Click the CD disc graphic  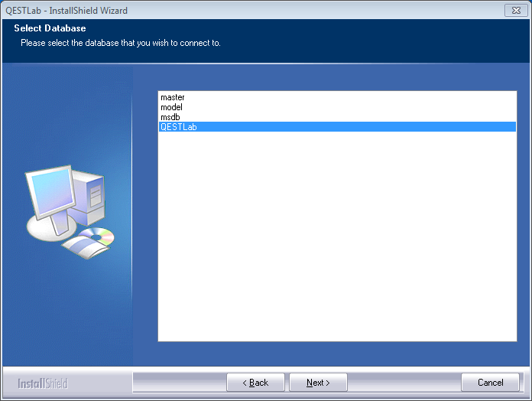tap(99, 236)
